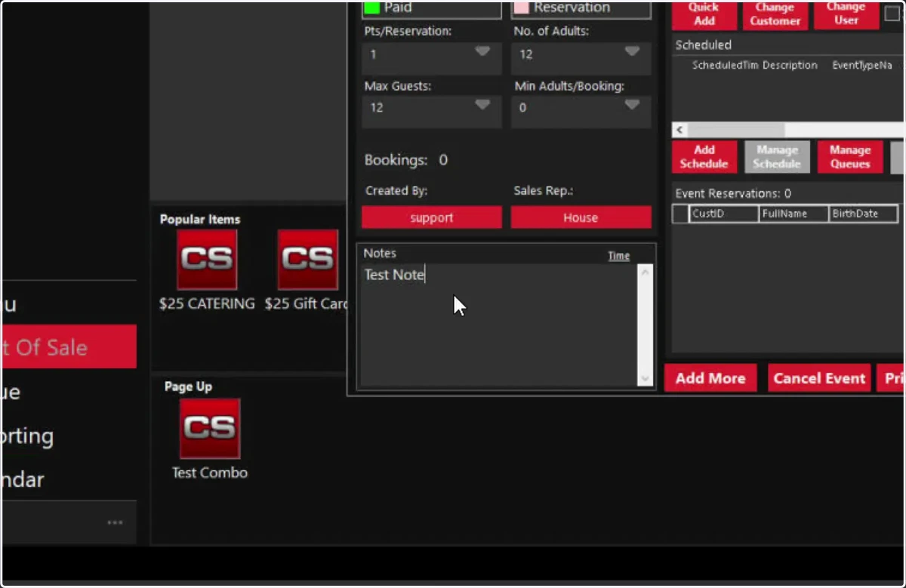Toggle the green Paid indicator
The height and width of the screenshot is (588, 906).
click(372, 8)
